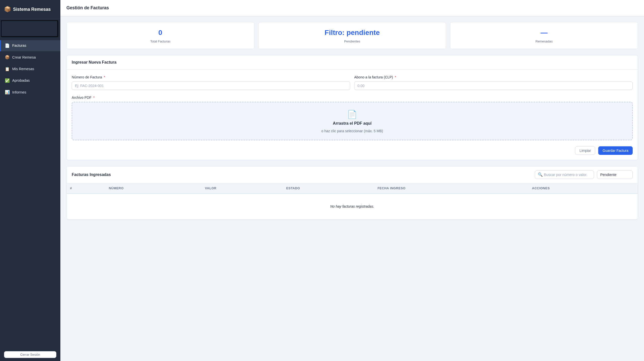Click the Aprobadas green checkmark icon
The width and height of the screenshot is (644, 361).
7,80
